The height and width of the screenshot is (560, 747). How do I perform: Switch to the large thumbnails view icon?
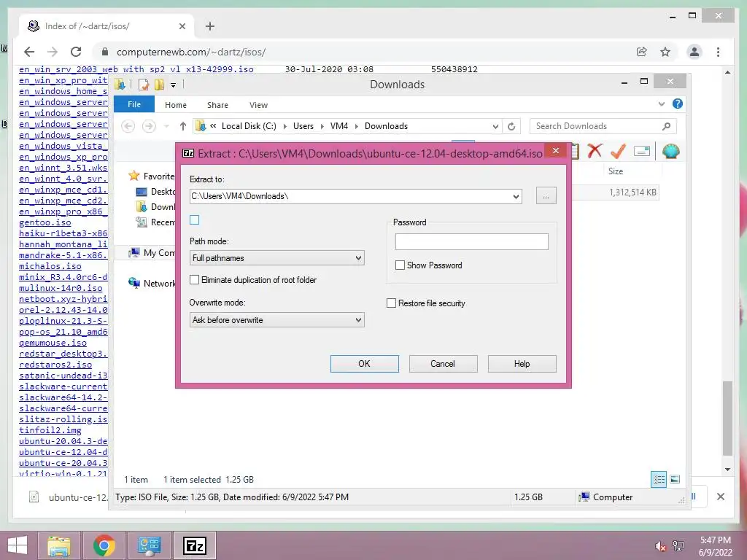click(675, 479)
